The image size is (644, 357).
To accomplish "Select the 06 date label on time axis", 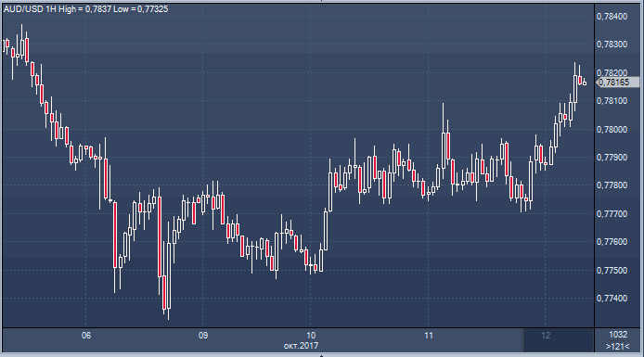I will (x=86, y=336).
